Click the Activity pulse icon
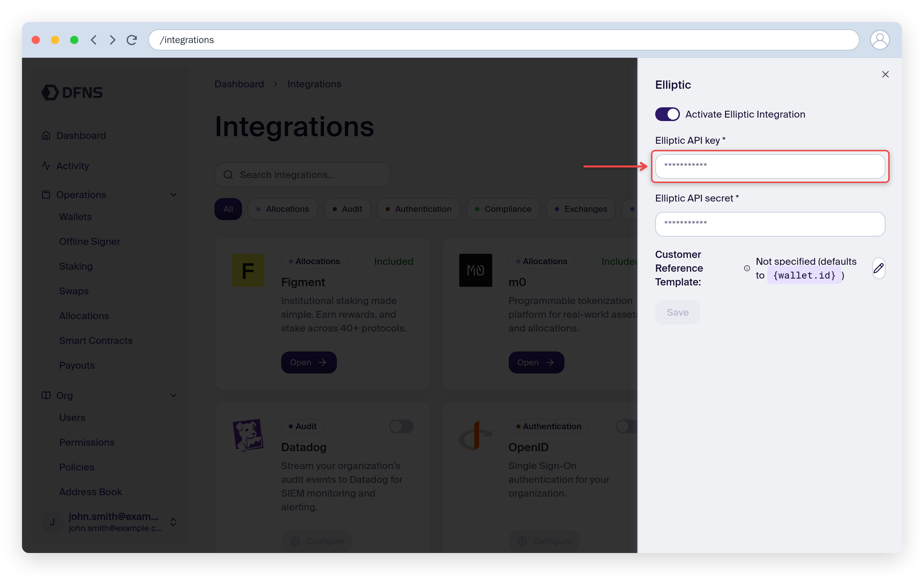 pyautogui.click(x=46, y=166)
